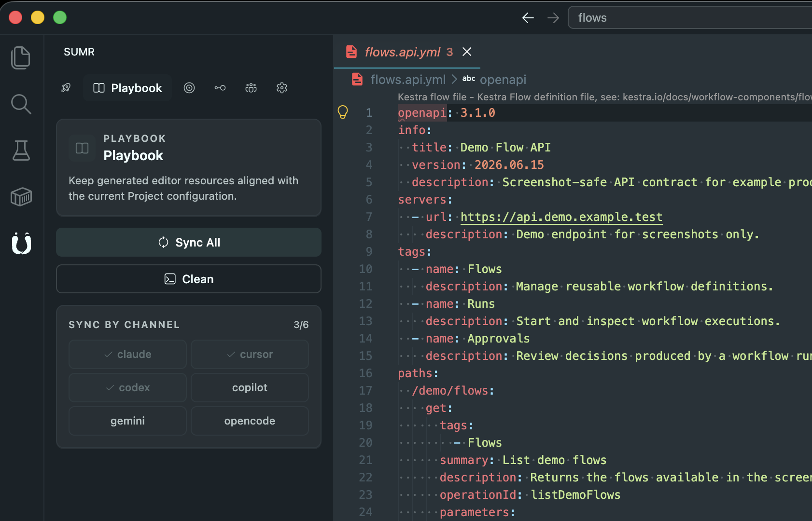The image size is (812, 521).
Task: Click 'Demo Flow API' title value
Action: point(505,147)
